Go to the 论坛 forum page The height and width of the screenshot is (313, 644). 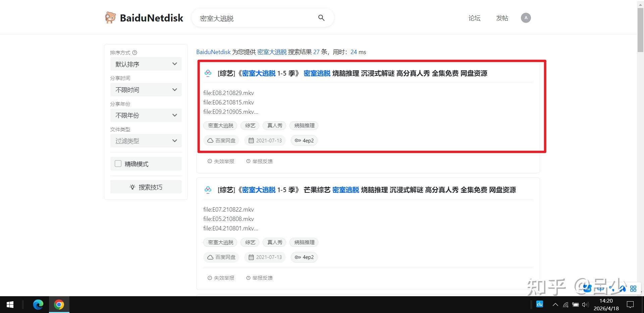click(x=474, y=18)
